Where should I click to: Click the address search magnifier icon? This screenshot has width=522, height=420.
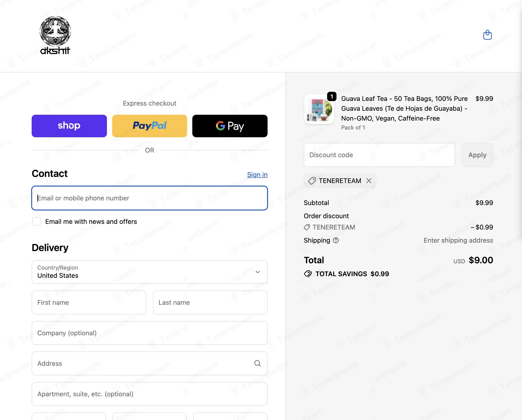pos(257,363)
